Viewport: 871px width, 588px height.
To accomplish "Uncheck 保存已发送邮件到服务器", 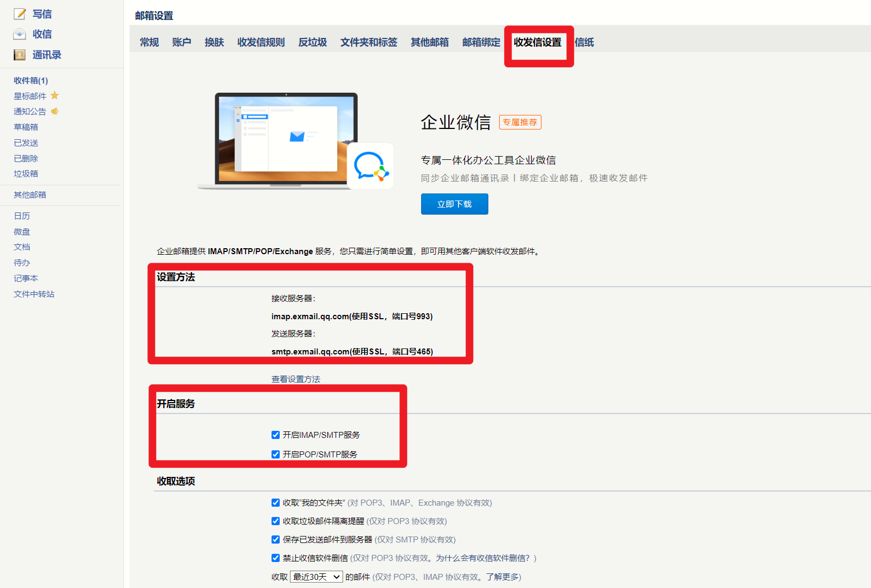I will click(276, 539).
